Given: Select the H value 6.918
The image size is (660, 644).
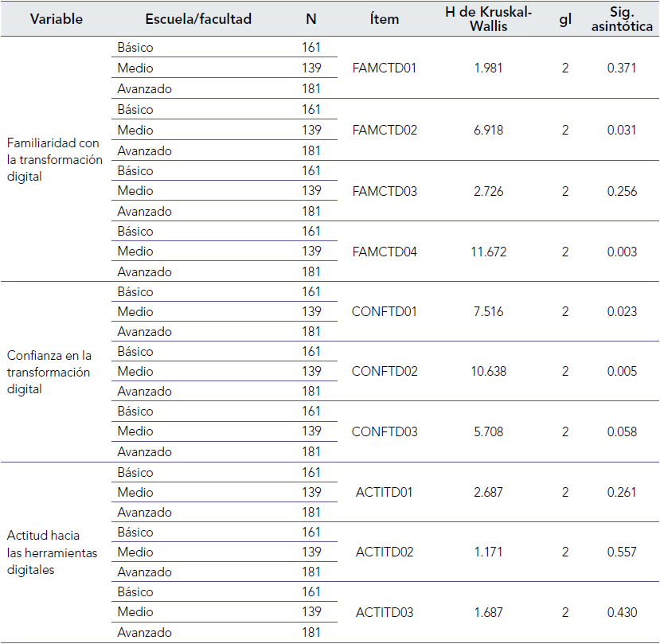Looking at the screenshot, I should (489, 130).
